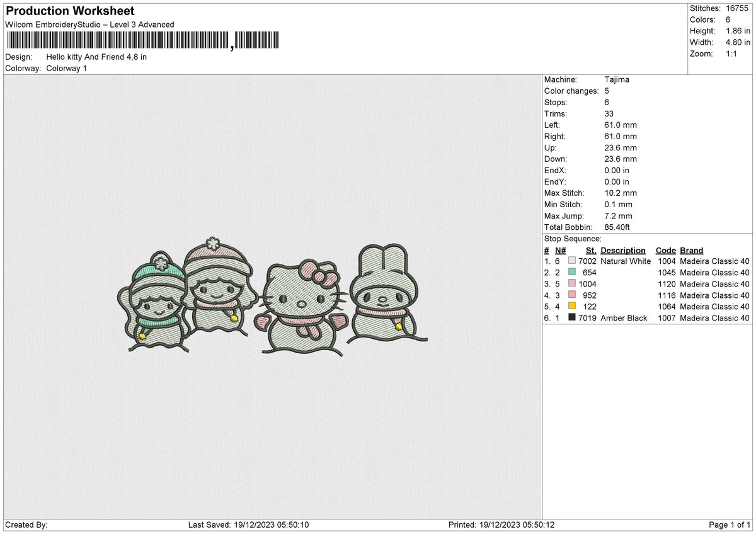Click the Trims value 33

pos(609,114)
